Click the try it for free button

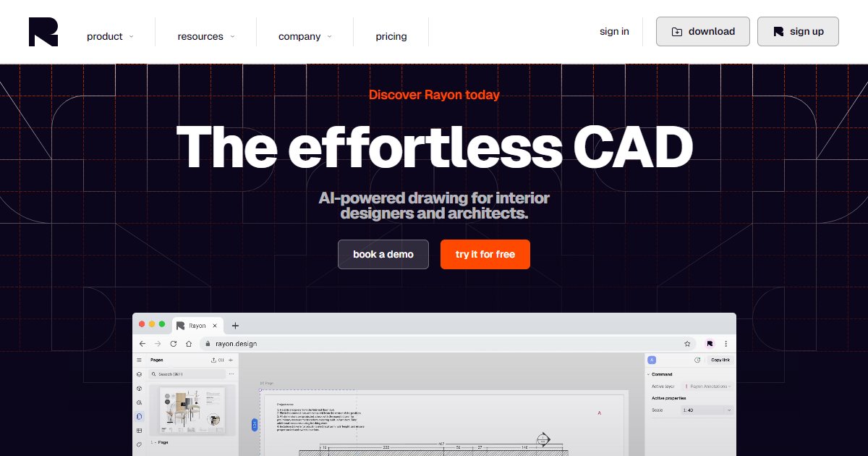pos(485,254)
